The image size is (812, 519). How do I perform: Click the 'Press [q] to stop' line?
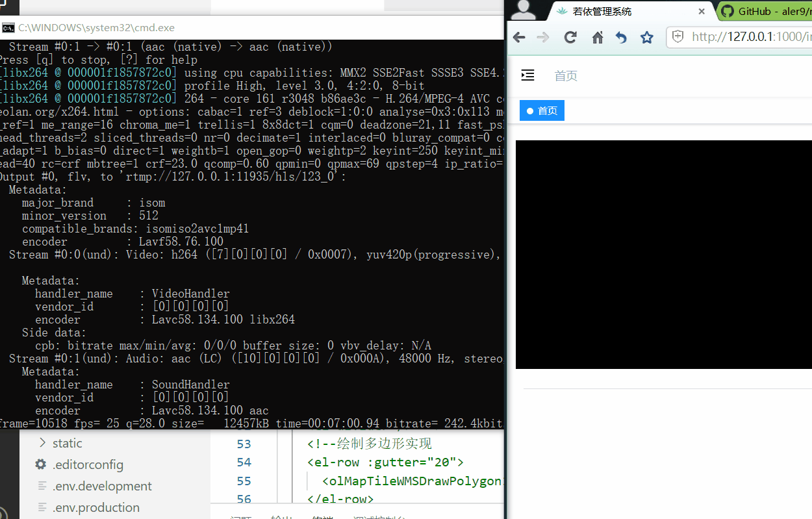click(99, 60)
